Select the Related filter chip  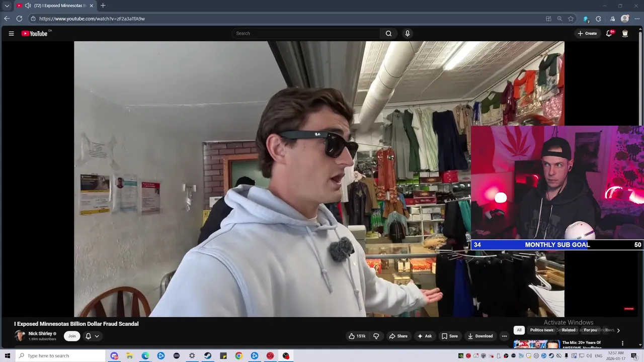[x=569, y=330]
